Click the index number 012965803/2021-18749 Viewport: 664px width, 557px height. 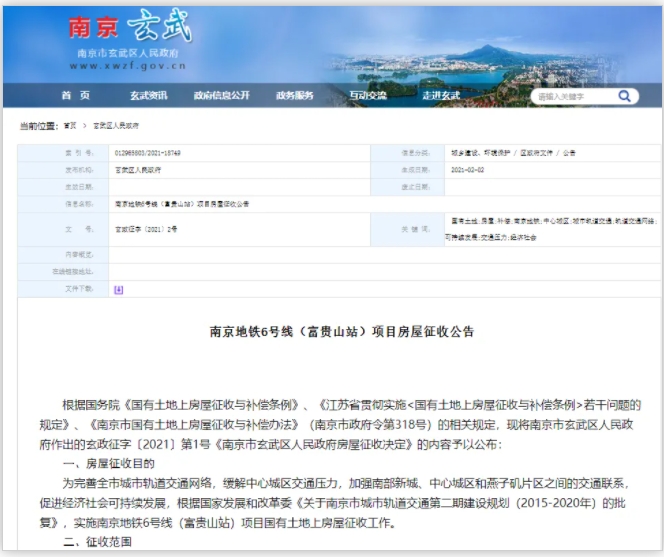pyautogui.click(x=146, y=153)
